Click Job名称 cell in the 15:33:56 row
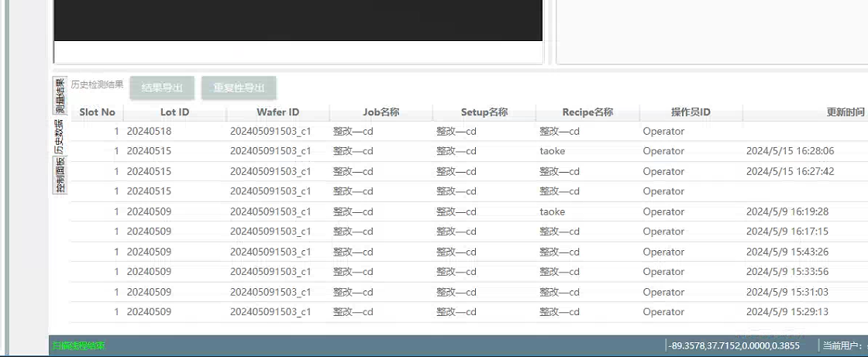Image resolution: width=868 pixels, height=357 pixels. point(353,272)
